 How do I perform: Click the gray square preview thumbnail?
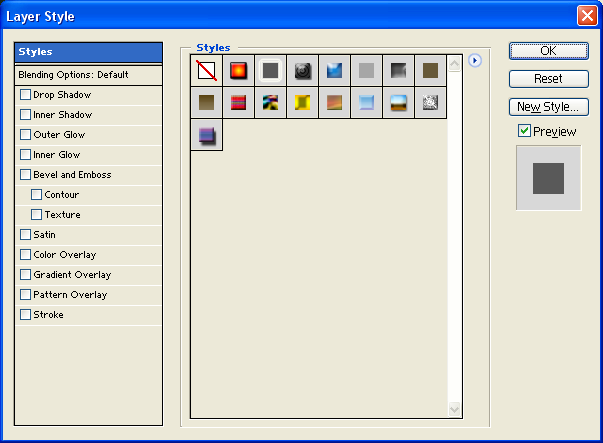click(x=548, y=178)
